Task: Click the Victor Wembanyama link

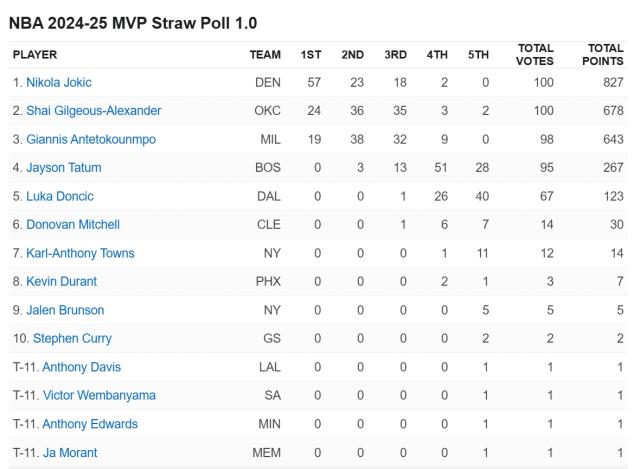Action: tap(99, 396)
